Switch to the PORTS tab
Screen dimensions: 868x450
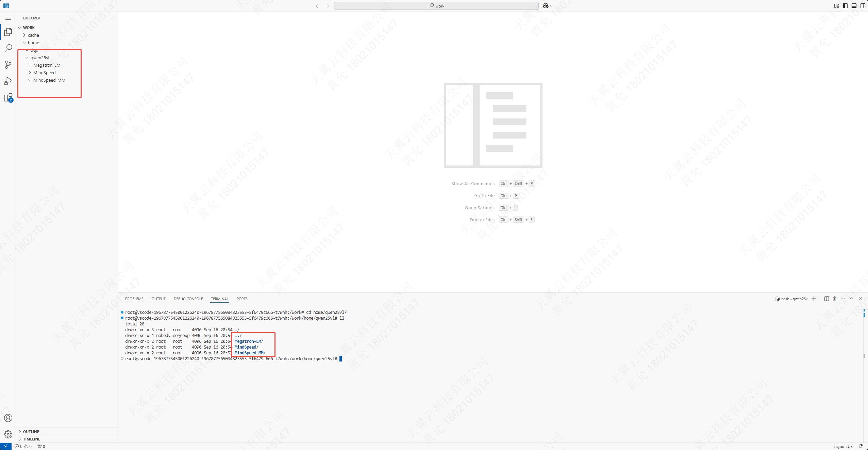tap(242, 299)
